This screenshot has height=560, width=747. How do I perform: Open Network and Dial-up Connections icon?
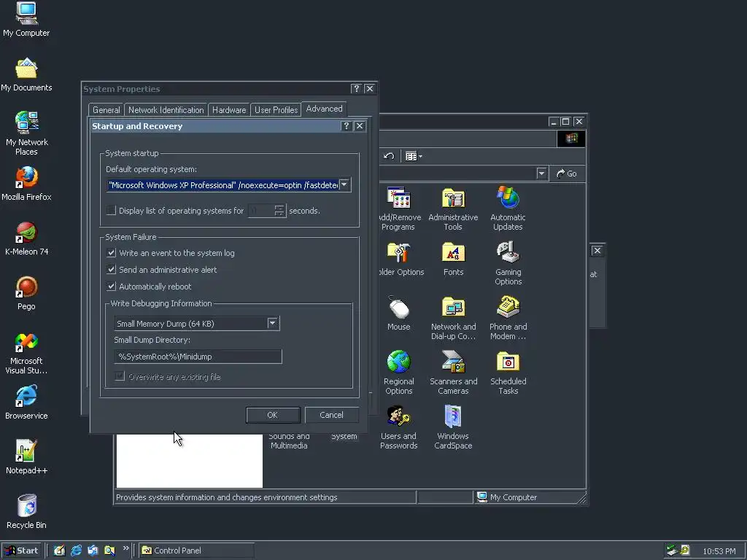coord(453,318)
